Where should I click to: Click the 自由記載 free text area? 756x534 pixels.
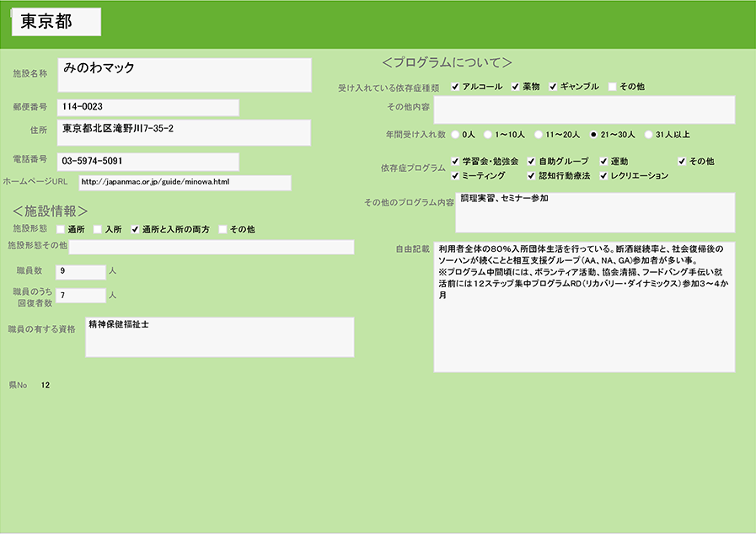click(583, 307)
